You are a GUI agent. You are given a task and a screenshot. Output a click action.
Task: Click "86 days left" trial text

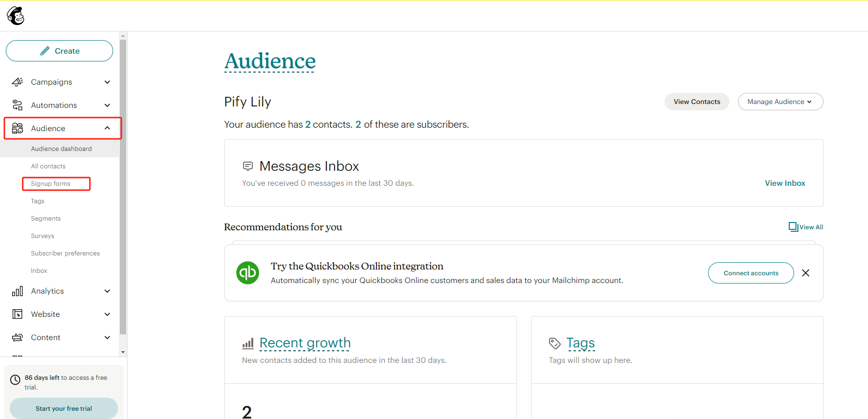(42, 377)
